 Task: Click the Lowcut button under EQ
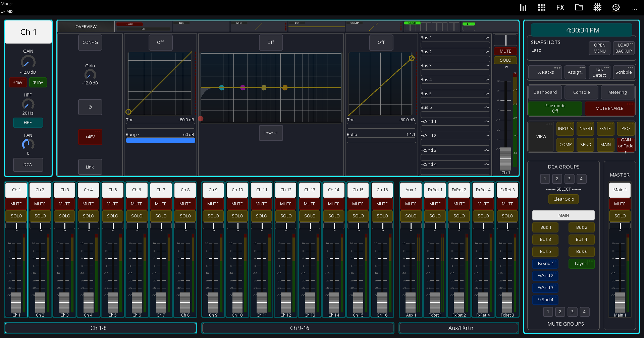click(271, 133)
